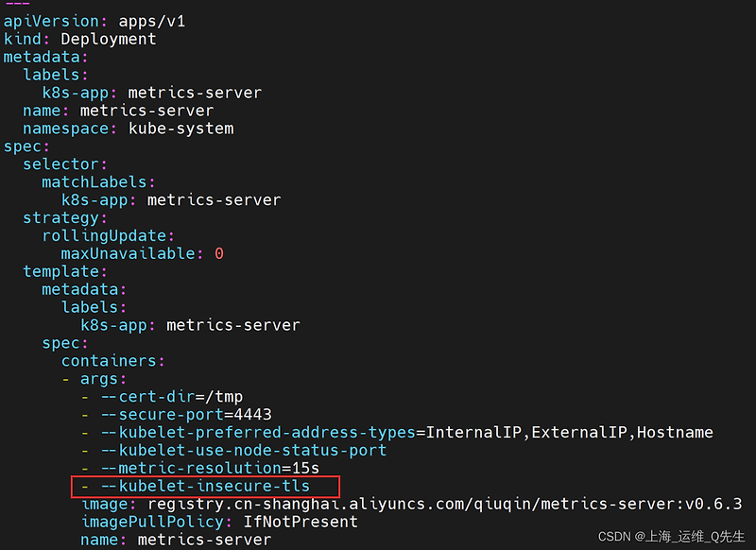The image size is (756, 550).
Task: Select the metadata key at top
Action: 43,57
